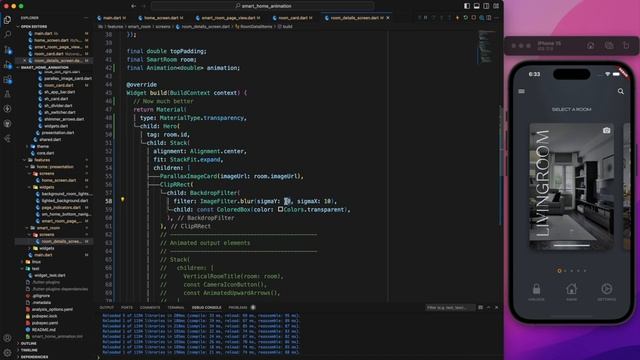
Task: Tap the Living Room card image in the phone
Action: tap(571, 186)
